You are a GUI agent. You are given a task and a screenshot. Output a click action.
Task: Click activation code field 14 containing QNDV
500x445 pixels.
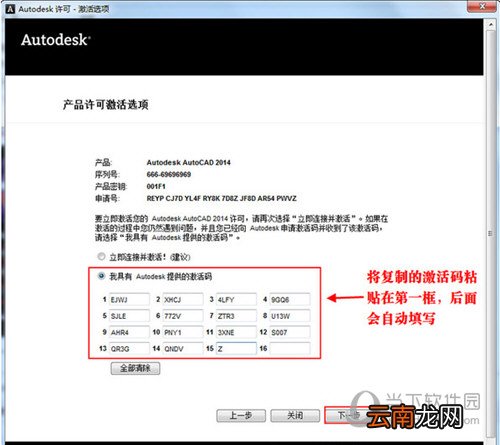click(x=183, y=348)
